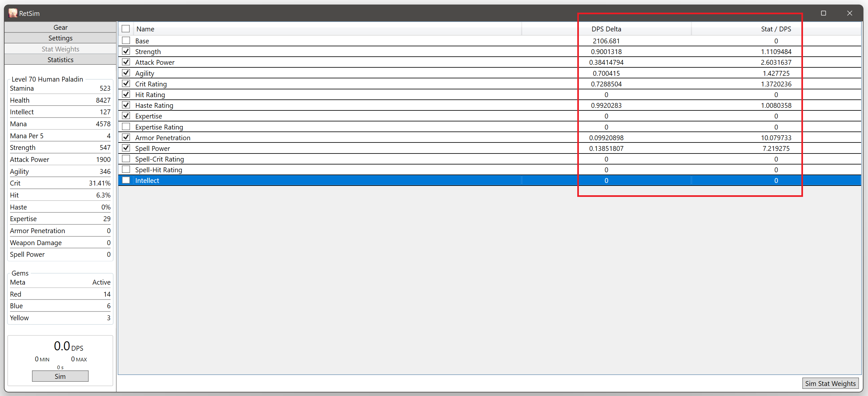Uncheck the Spell Power checkbox

pyautogui.click(x=126, y=148)
